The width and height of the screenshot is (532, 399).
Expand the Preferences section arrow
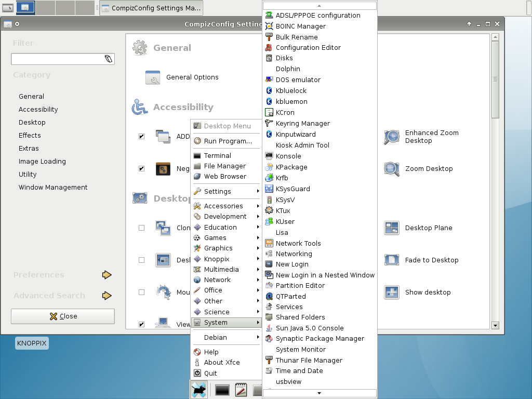coord(107,275)
